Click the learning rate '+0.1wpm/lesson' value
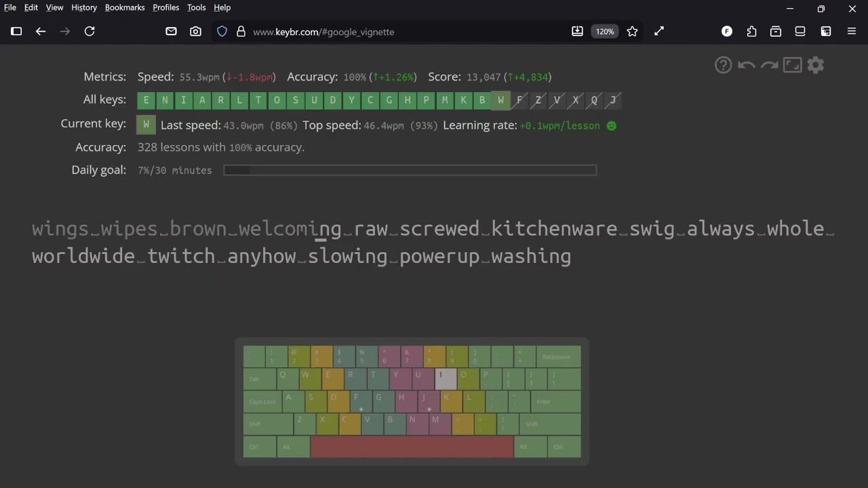Screen dimensions: 868x488 click(x=559, y=125)
